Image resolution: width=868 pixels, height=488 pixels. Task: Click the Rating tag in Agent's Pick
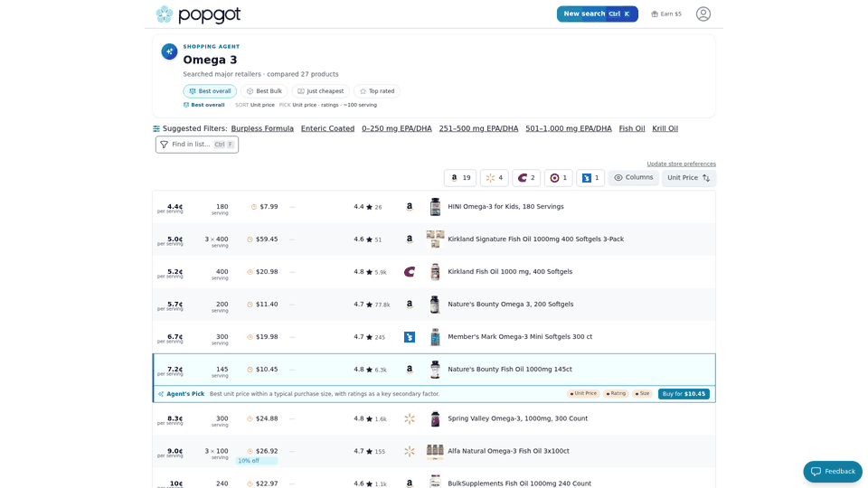[x=616, y=393]
